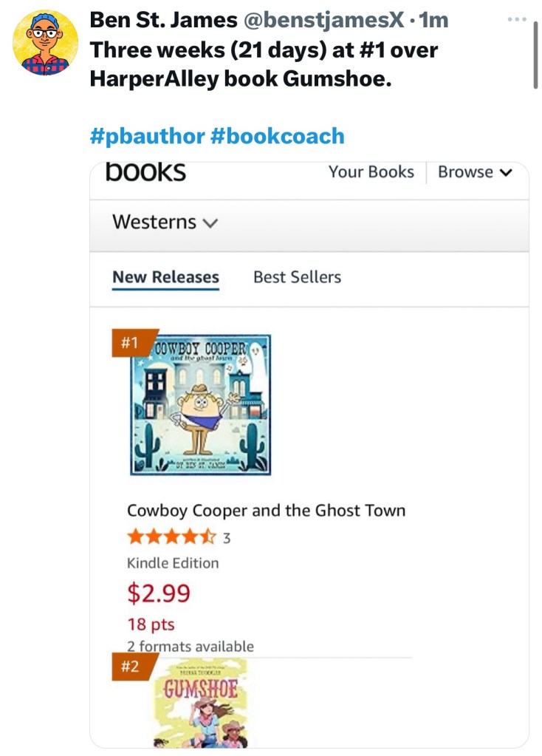Open Ben St. James profile avatar

45,43
